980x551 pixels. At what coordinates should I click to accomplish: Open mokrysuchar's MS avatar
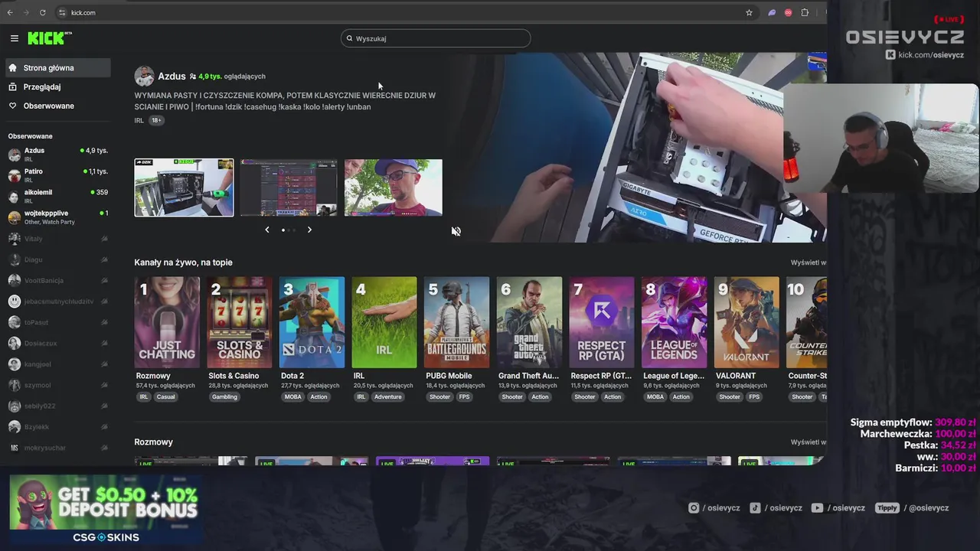click(x=14, y=448)
